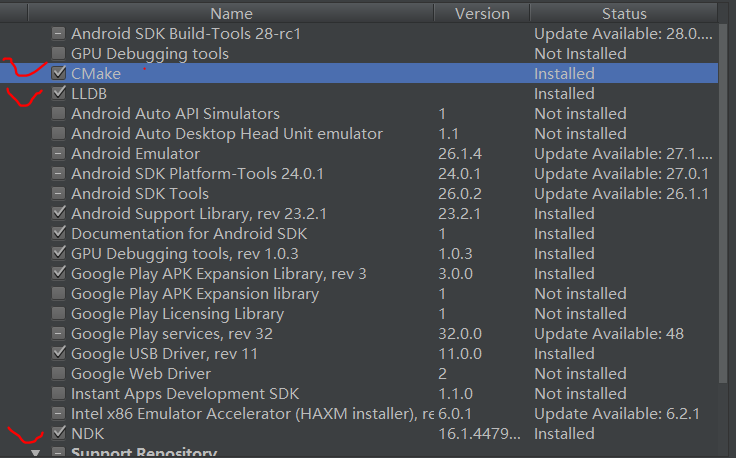
Task: Select the Documentation for Android SDK row
Action: pos(175,233)
